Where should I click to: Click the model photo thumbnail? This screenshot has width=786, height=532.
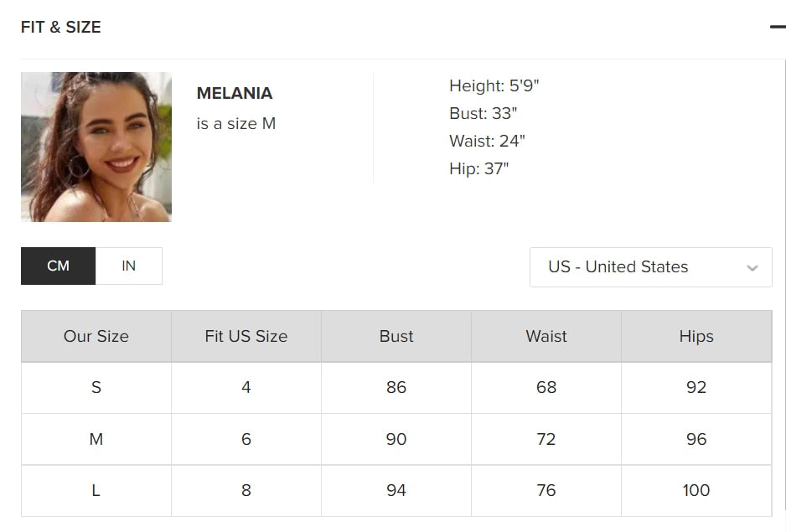point(96,147)
